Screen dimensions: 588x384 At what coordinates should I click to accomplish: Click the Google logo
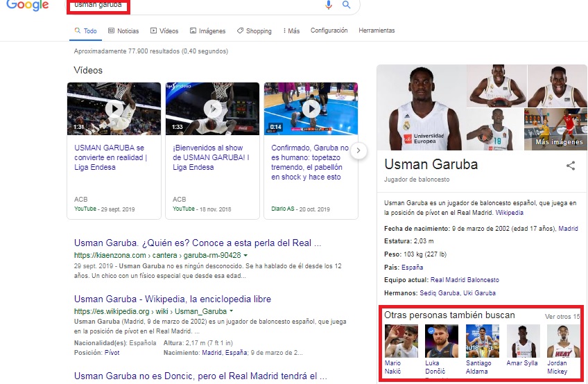click(27, 6)
